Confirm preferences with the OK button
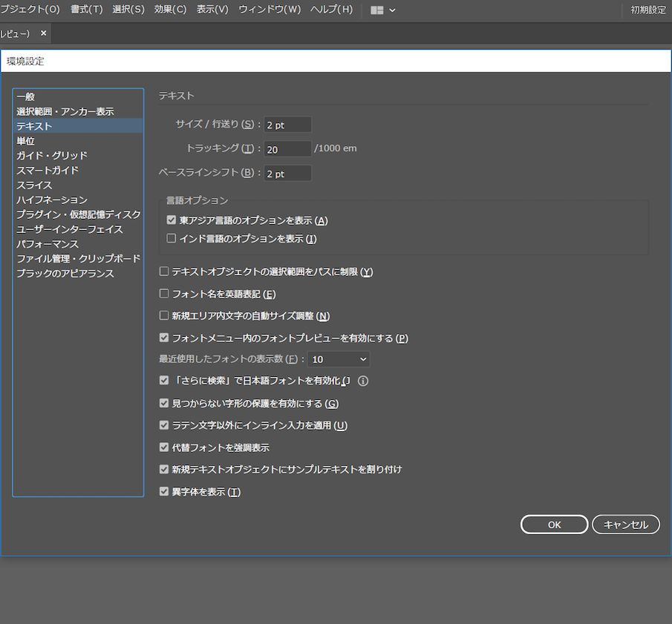Screen dimensions: 672x624 coord(554,524)
